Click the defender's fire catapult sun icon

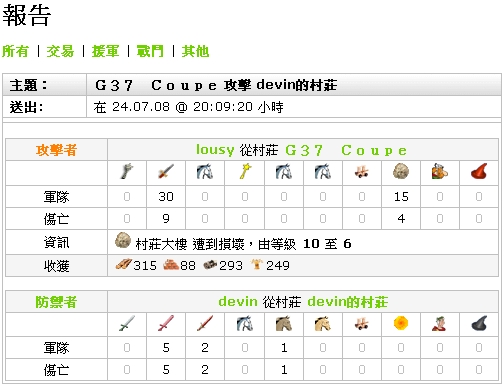click(x=401, y=323)
